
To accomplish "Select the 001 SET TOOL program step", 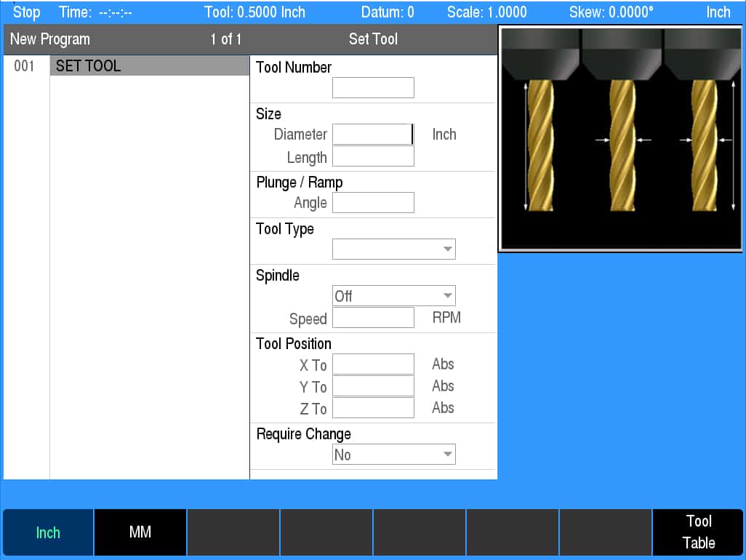I will [150, 65].
